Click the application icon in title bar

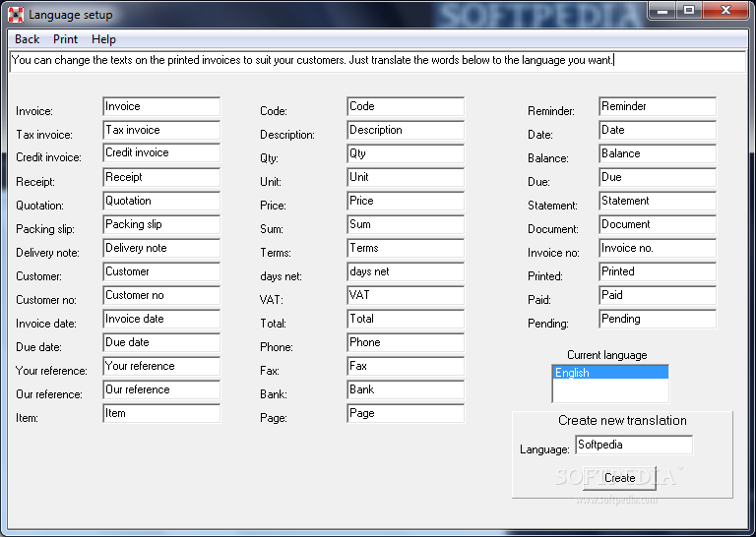click(x=16, y=15)
